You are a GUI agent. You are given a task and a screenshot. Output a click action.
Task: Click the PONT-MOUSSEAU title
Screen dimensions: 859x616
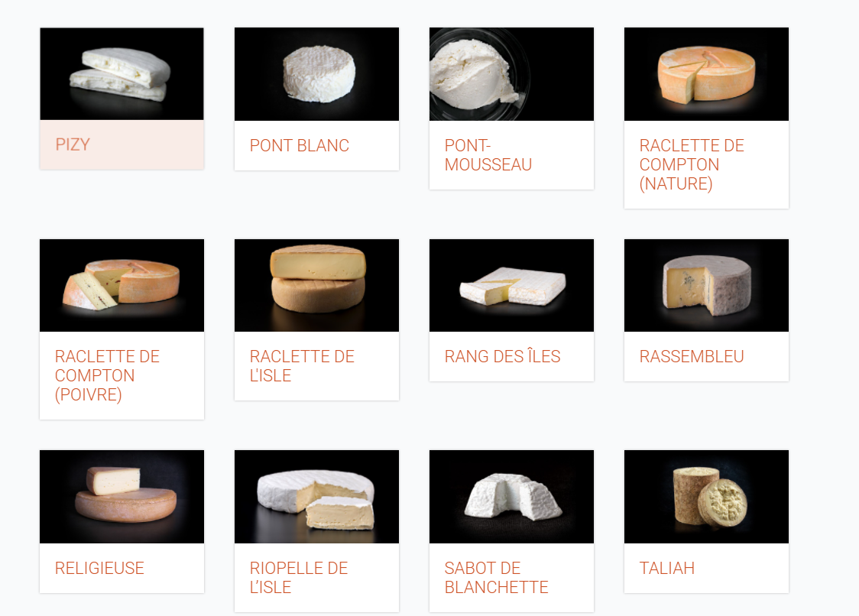488,155
